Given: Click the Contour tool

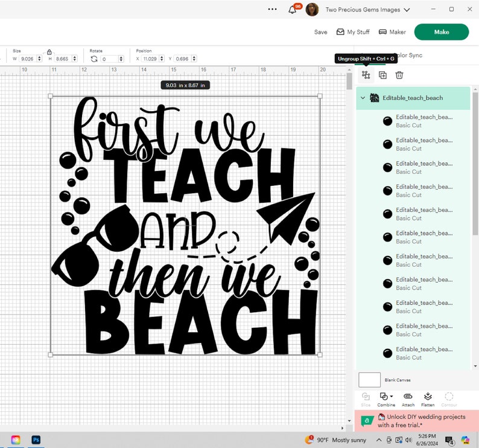Looking at the screenshot, I should tap(449, 399).
